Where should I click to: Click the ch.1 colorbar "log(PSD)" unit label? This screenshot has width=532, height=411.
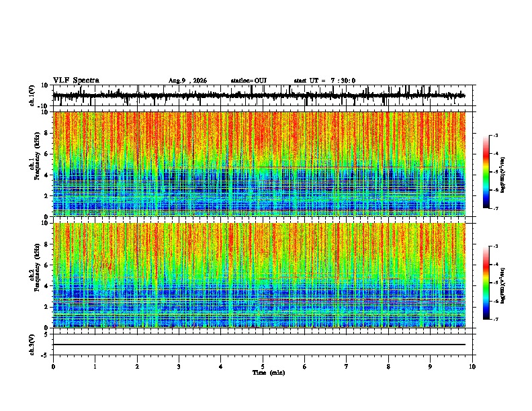click(x=503, y=175)
